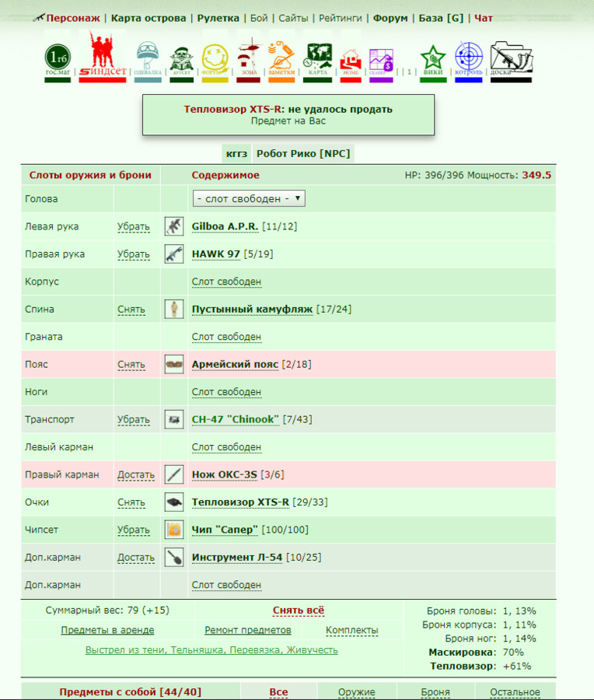Click Слот свободен in Корпус row
The width and height of the screenshot is (594, 700).
(226, 282)
